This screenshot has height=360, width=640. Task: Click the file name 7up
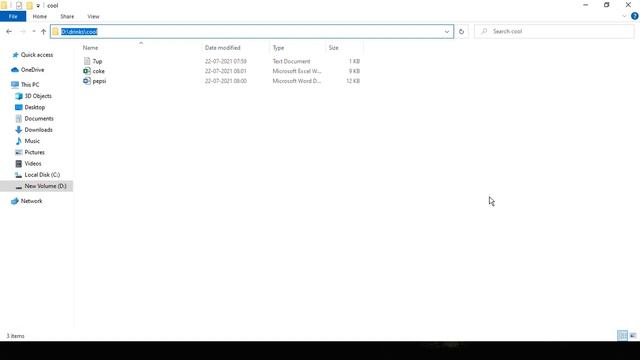pyautogui.click(x=97, y=61)
